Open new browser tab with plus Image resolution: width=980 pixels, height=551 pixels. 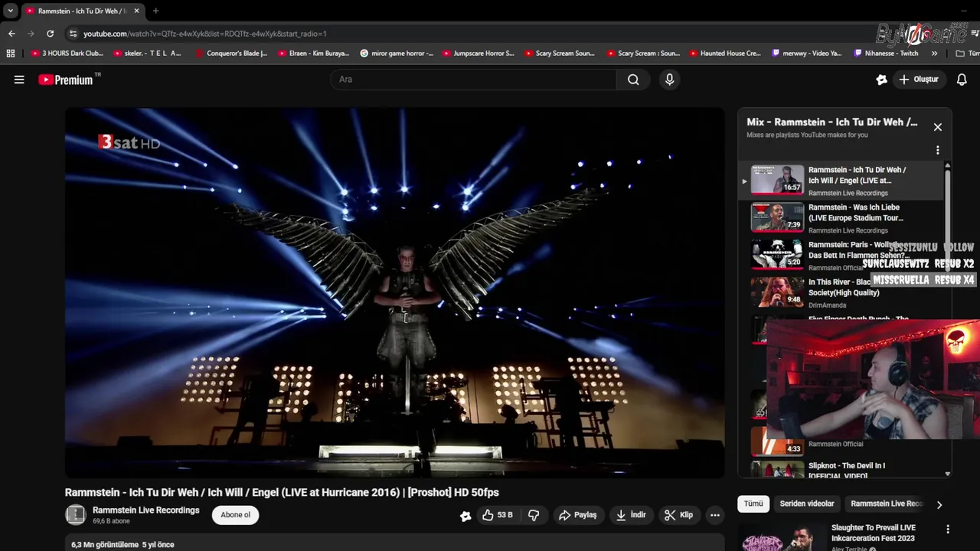point(155,11)
